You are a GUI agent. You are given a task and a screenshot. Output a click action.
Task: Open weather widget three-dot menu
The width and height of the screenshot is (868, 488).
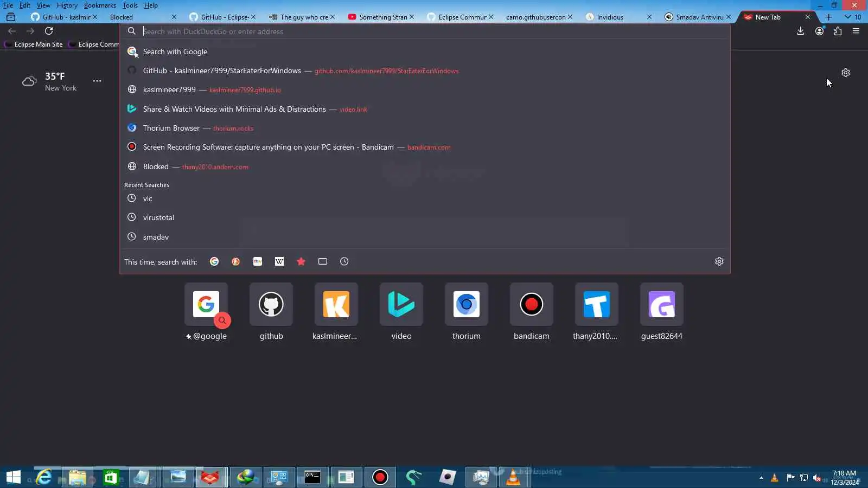97,81
